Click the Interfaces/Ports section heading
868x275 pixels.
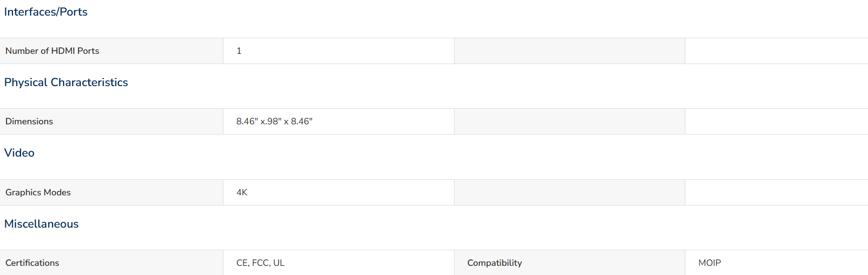click(46, 12)
